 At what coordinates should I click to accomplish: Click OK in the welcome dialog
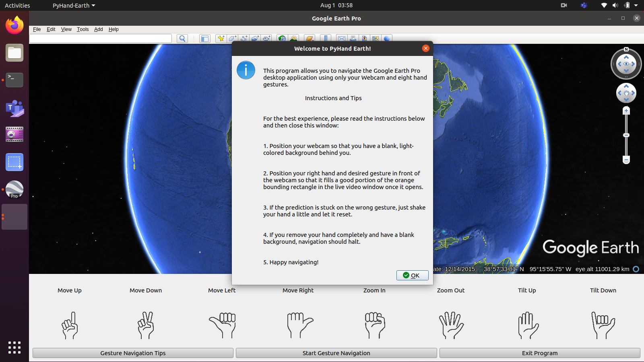(x=413, y=275)
